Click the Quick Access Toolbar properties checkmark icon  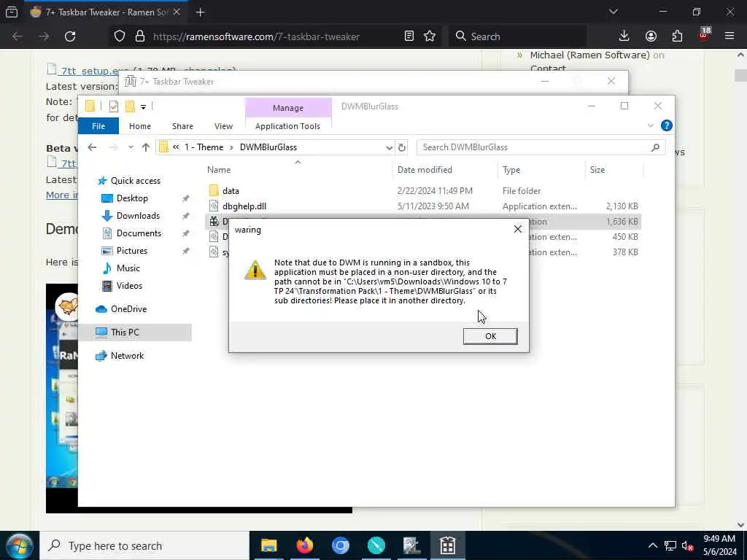113,106
